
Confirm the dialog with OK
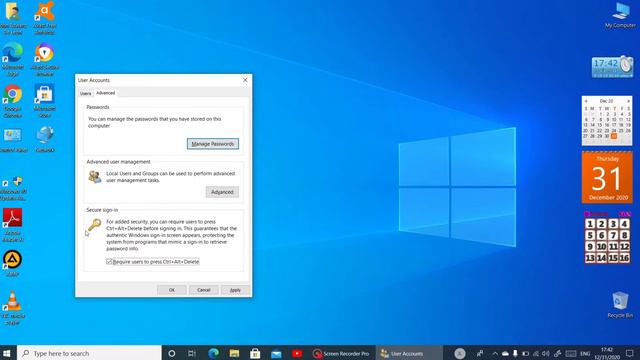pos(171,290)
